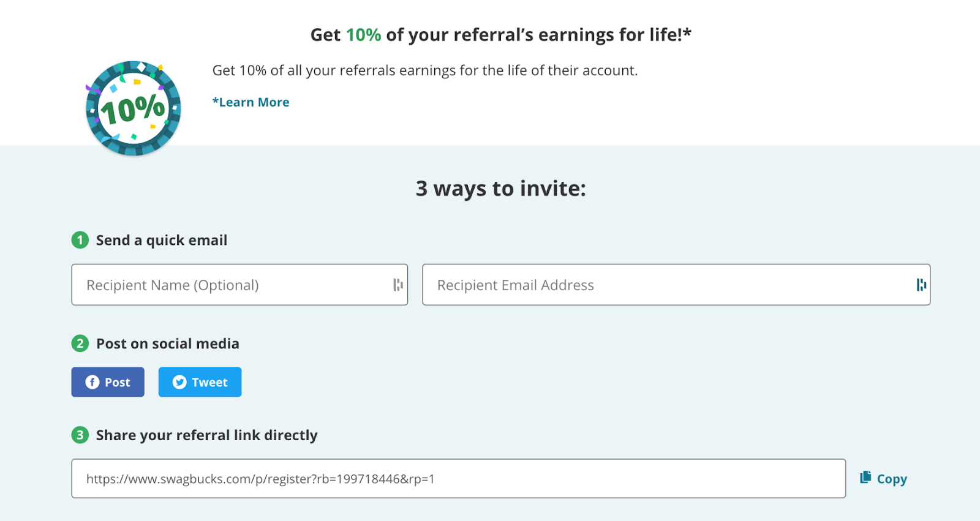Click the 'Share your referral link directly' heading

tap(206, 435)
